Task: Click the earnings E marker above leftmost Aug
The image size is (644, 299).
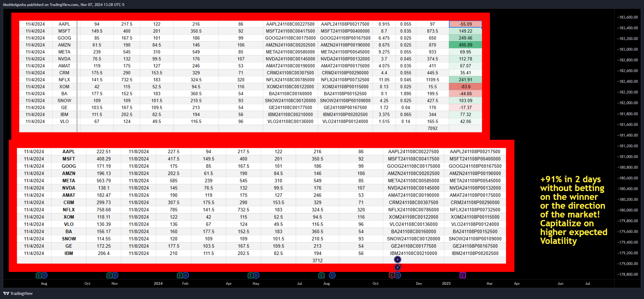Action: click(x=38, y=275)
